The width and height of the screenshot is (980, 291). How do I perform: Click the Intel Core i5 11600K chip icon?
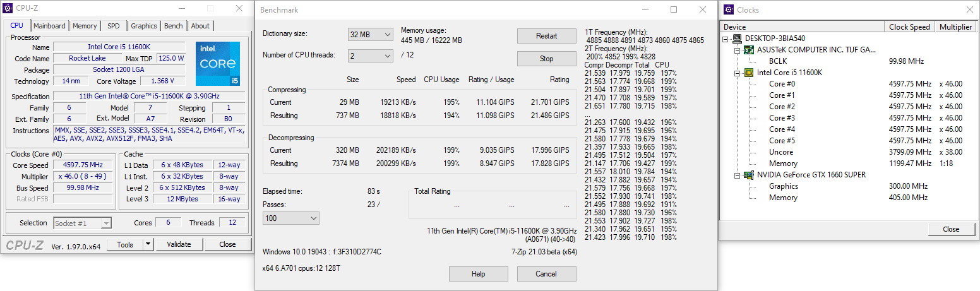point(749,72)
